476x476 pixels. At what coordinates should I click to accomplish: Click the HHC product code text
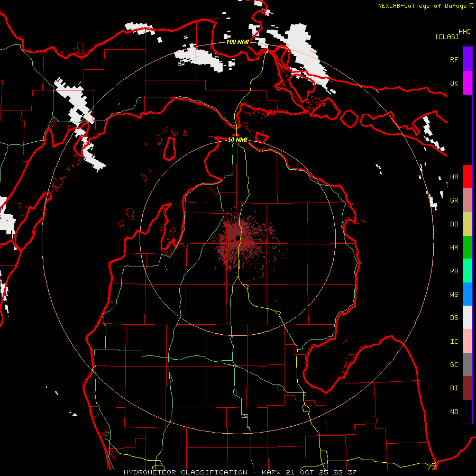(464, 32)
